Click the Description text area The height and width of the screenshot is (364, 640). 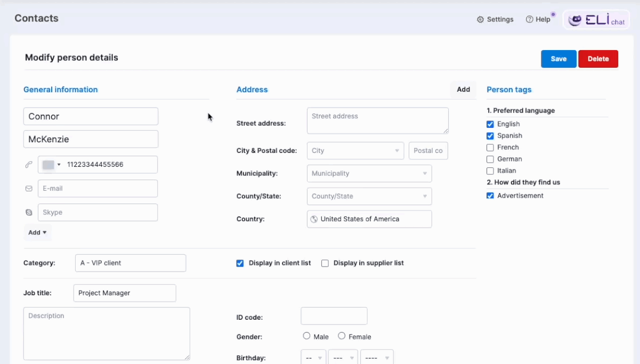pyautogui.click(x=107, y=334)
